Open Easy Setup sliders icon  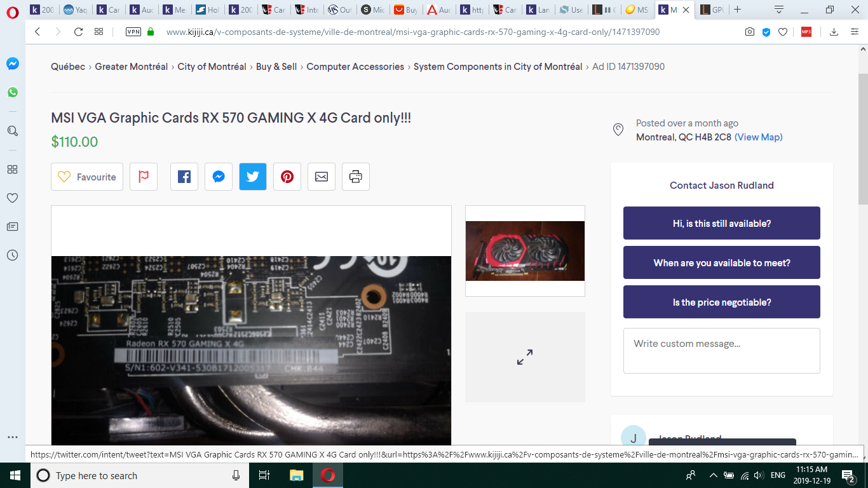coord(855,32)
